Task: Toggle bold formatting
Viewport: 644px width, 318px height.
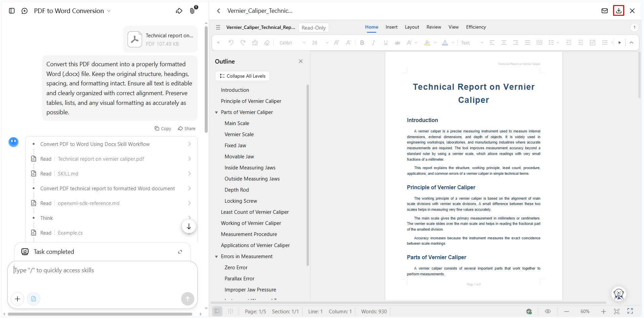Action: click(x=362, y=43)
